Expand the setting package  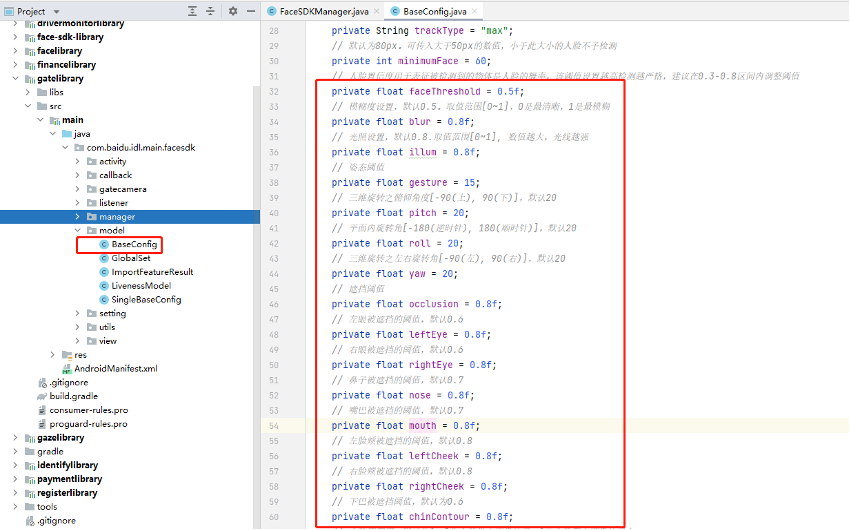(x=78, y=313)
